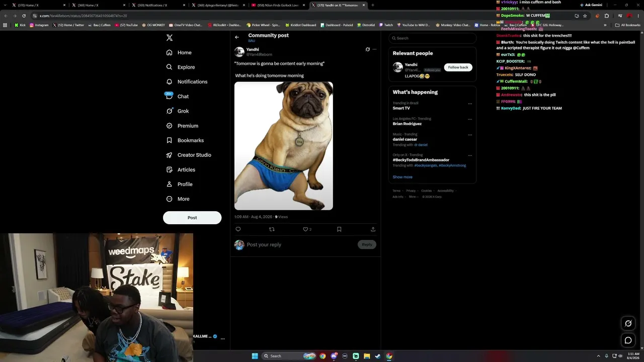Open a new Chrome tab
This screenshot has width=644, height=362.
point(373,5)
